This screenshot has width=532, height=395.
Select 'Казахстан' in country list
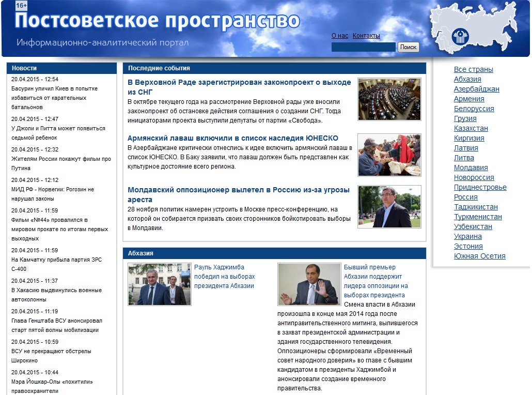(x=471, y=128)
